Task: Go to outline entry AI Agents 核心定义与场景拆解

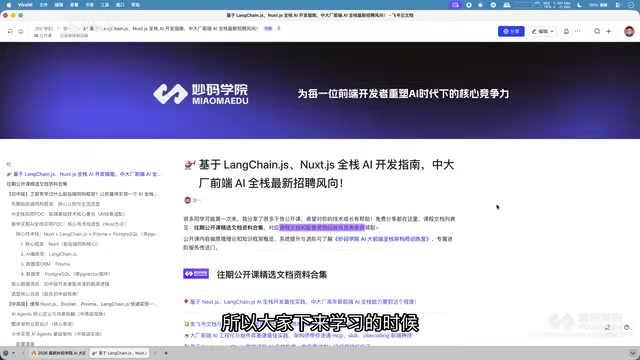Action: (x=58, y=314)
